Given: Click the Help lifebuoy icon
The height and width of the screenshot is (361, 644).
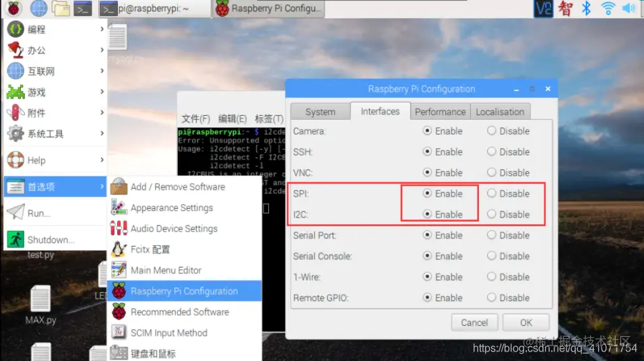Looking at the screenshot, I should [x=15, y=160].
